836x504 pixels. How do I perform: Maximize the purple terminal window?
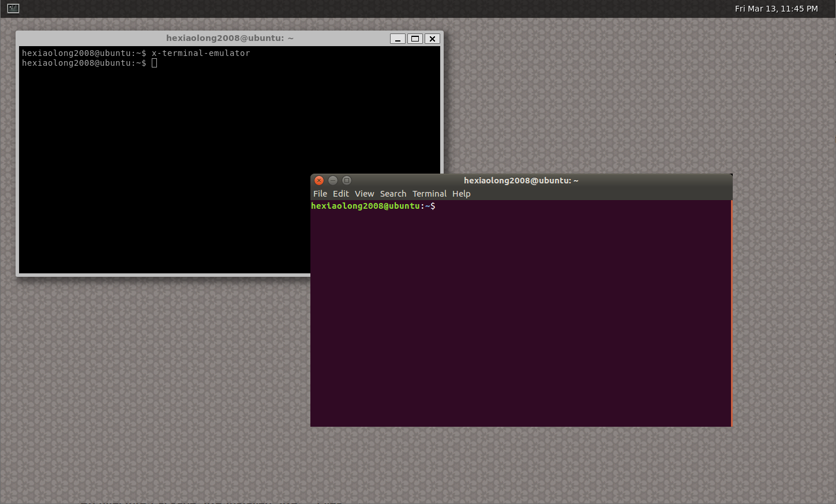(x=347, y=180)
